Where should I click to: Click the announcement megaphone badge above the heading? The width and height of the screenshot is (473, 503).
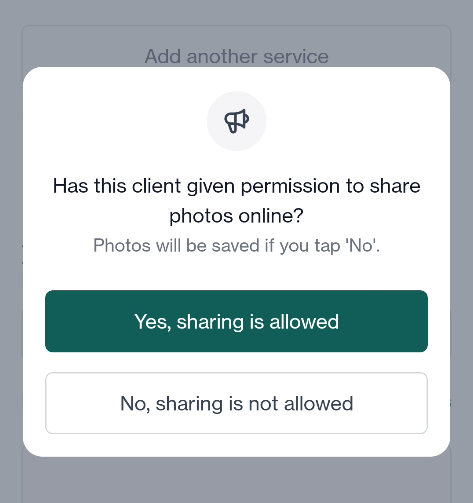click(x=236, y=121)
